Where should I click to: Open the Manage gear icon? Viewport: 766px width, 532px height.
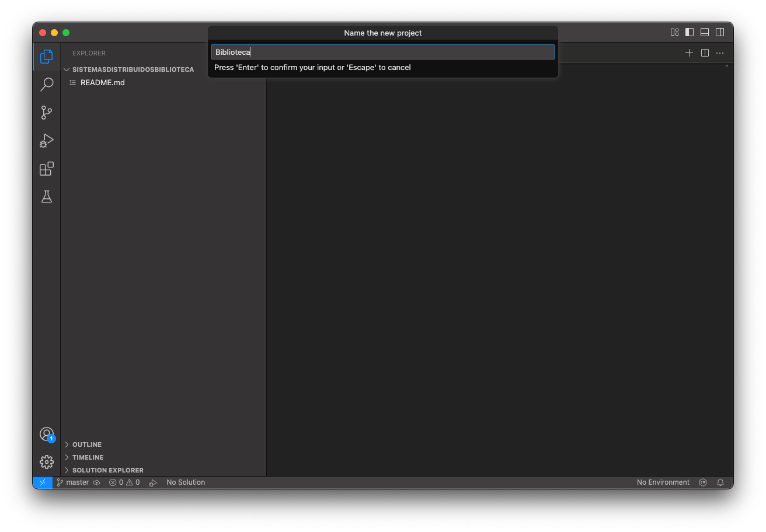(x=47, y=462)
